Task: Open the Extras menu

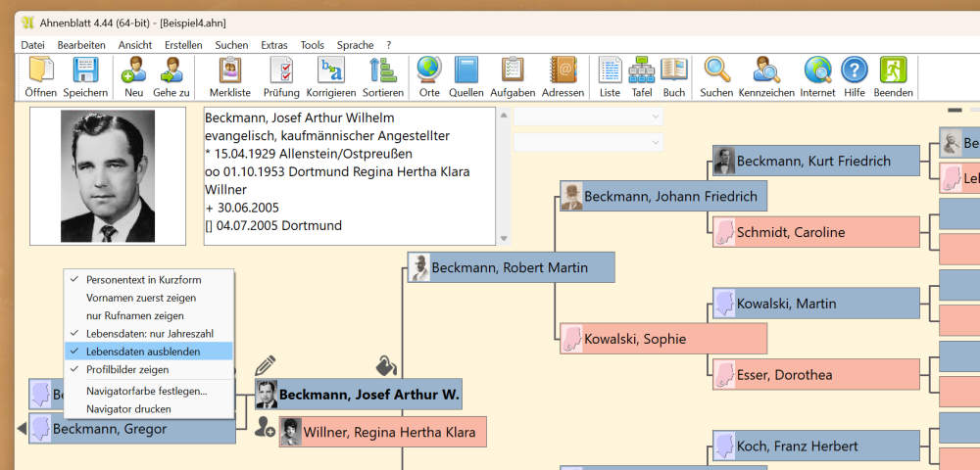Action: (274, 45)
